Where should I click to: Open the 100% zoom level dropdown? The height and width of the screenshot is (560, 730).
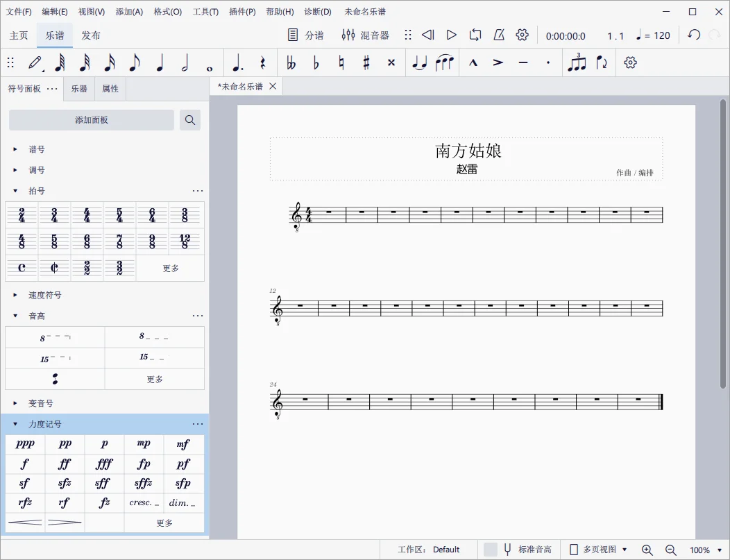point(705,550)
